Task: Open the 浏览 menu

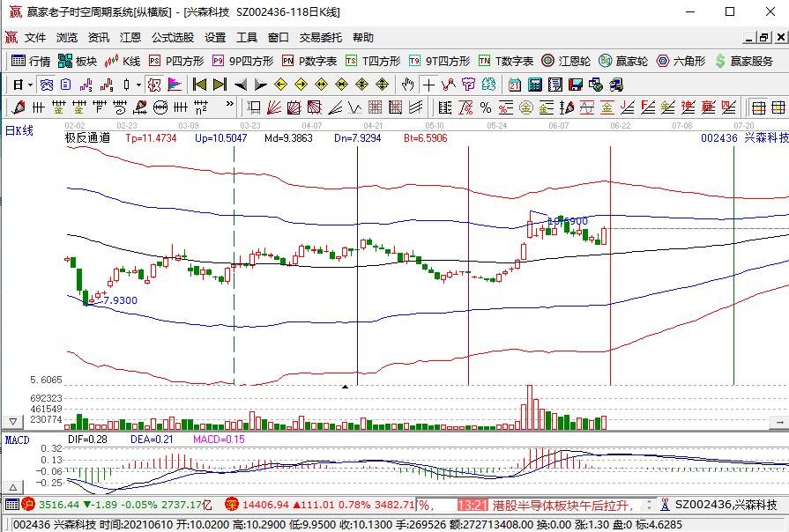Action: click(67, 38)
